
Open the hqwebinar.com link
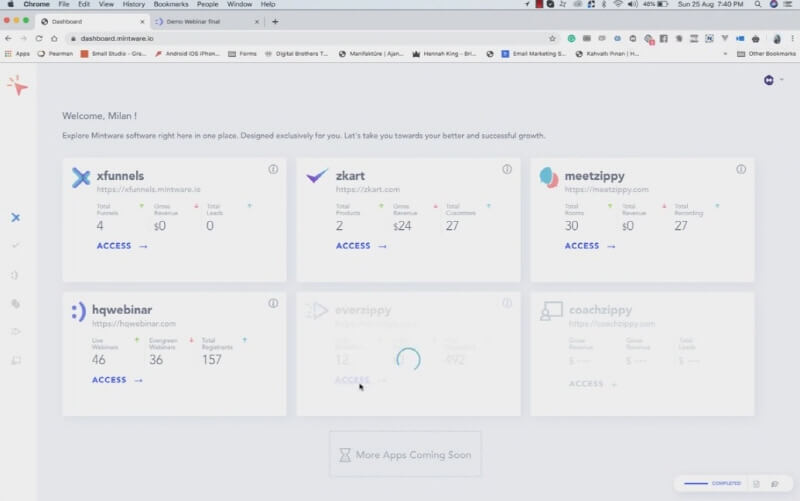click(x=134, y=323)
